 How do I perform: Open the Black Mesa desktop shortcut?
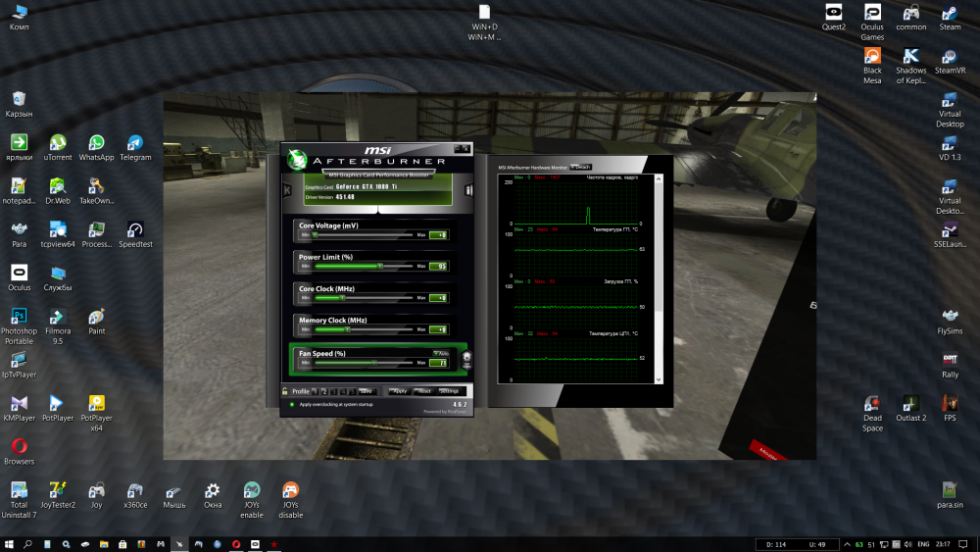(x=872, y=66)
